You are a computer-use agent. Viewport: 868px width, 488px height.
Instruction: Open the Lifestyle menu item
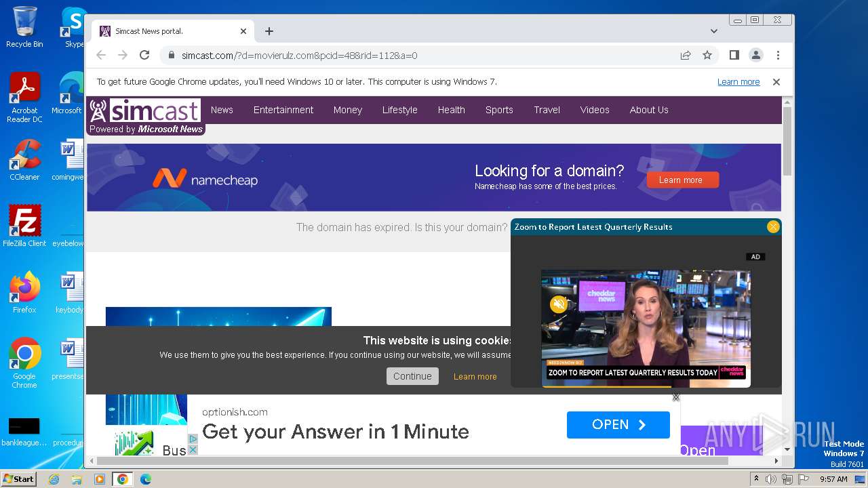coord(399,110)
